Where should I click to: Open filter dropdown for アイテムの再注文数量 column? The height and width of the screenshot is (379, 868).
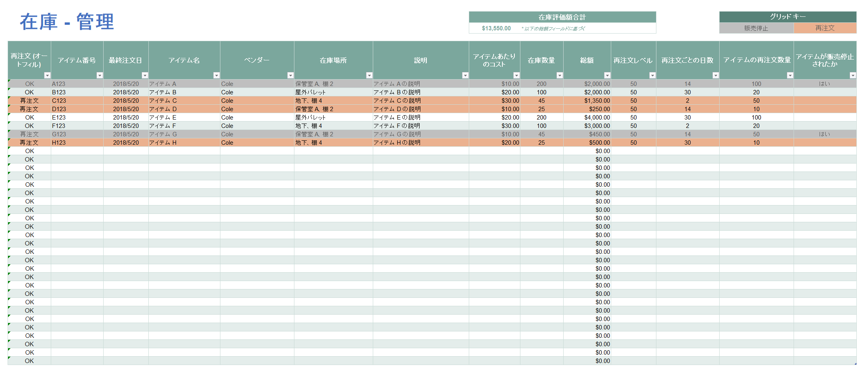790,76
